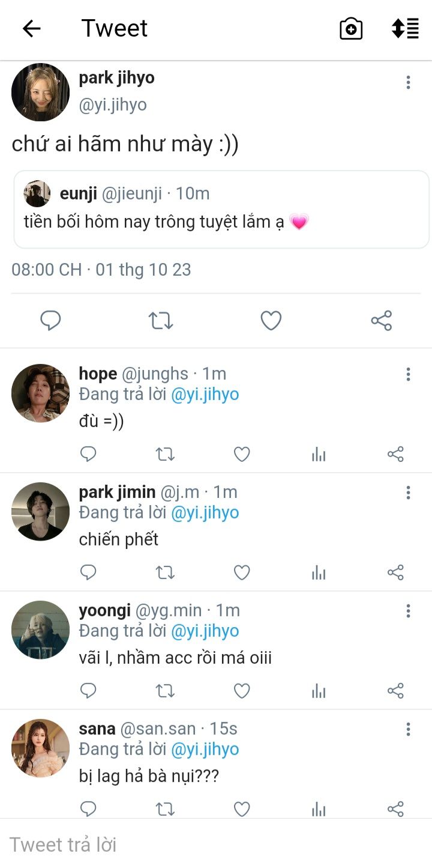
Task: Expand more options on sana's reply
Action: coord(408,729)
